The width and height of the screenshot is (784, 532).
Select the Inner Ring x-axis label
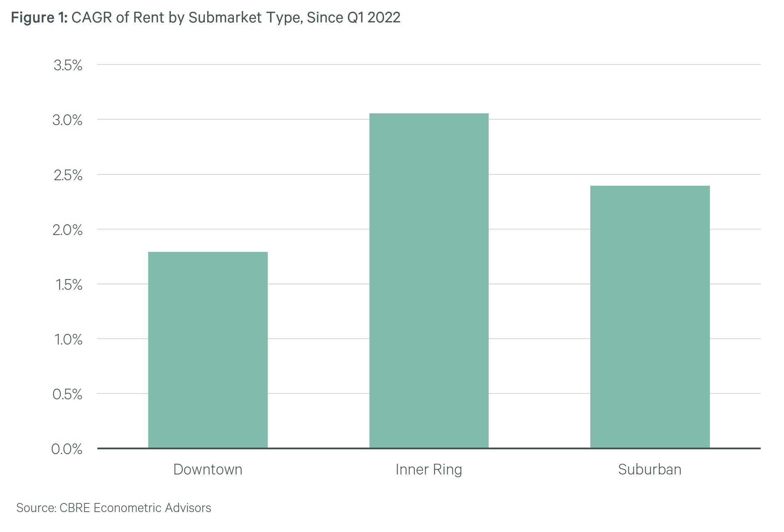429,469
